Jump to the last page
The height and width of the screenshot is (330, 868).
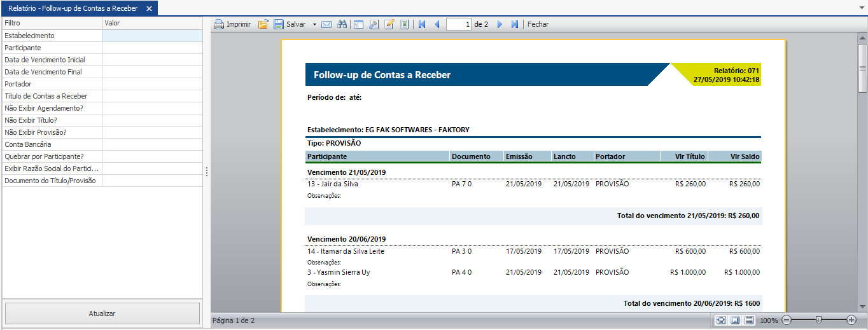(x=515, y=24)
